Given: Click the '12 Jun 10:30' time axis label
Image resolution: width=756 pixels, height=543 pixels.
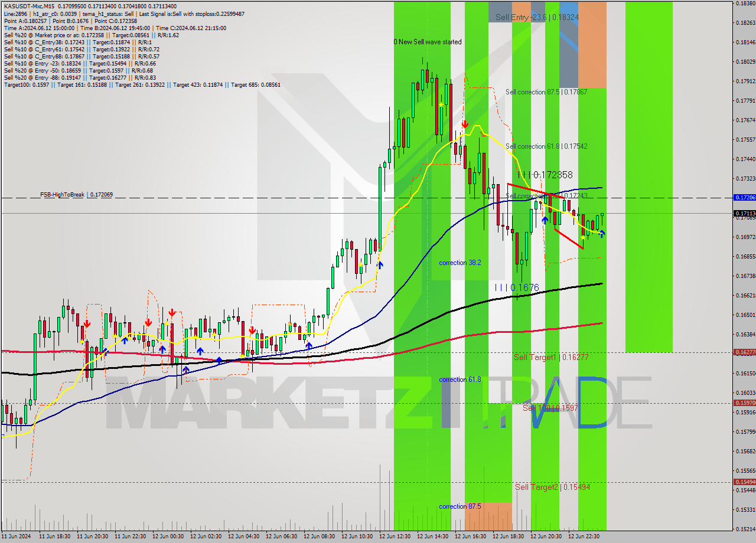Looking at the screenshot, I should tap(357, 537).
